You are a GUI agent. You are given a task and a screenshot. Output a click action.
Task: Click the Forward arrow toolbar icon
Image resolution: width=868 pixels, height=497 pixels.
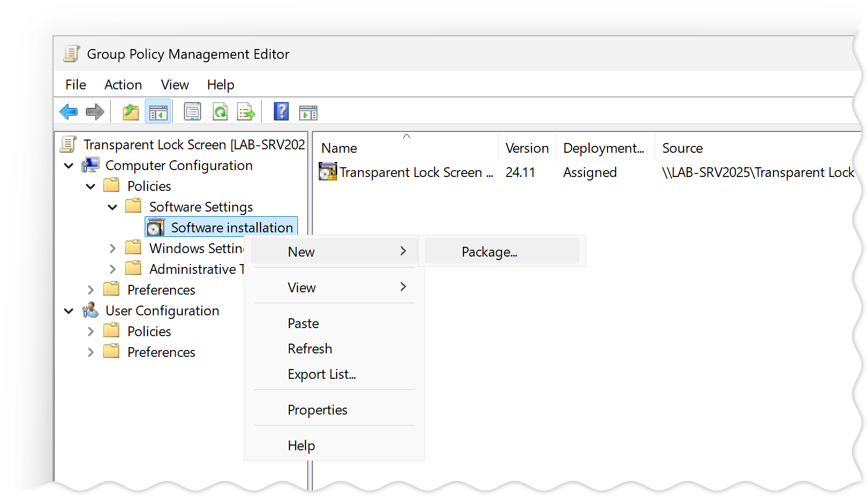coord(95,111)
